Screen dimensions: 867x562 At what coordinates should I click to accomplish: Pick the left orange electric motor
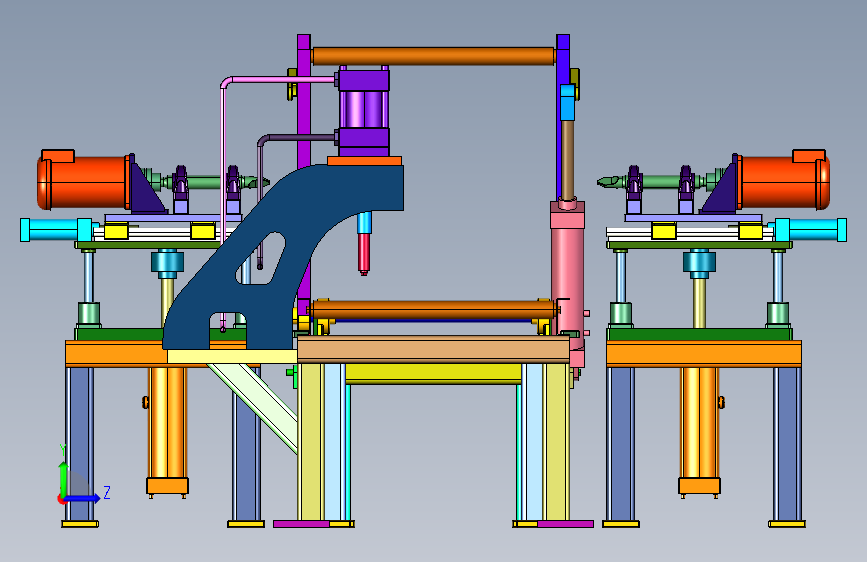tap(83, 180)
